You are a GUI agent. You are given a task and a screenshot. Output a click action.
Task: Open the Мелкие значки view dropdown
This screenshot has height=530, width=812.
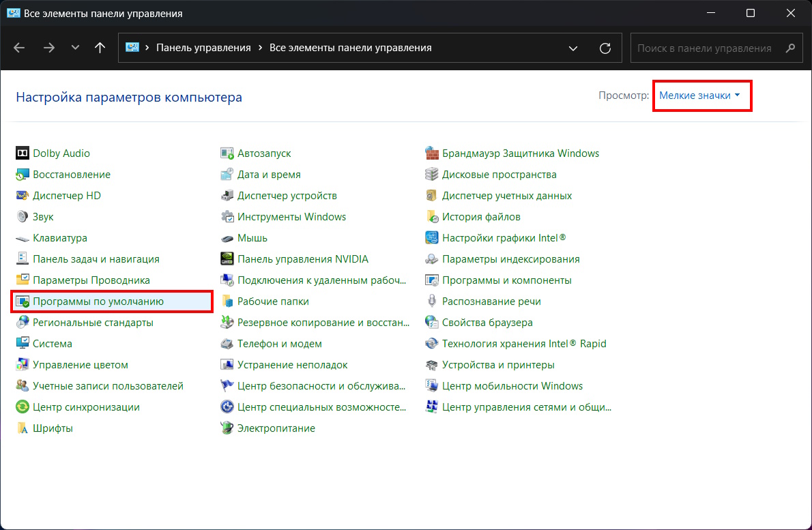click(x=699, y=95)
